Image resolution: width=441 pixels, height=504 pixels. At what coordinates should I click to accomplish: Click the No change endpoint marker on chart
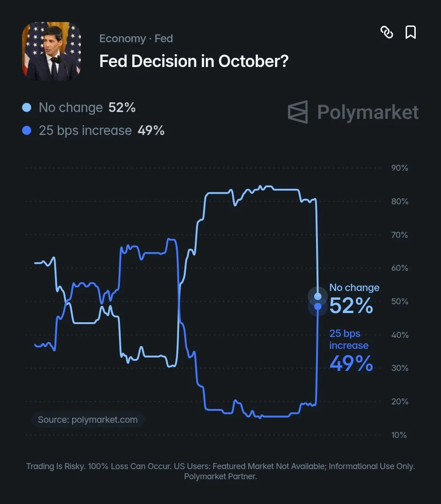click(318, 296)
